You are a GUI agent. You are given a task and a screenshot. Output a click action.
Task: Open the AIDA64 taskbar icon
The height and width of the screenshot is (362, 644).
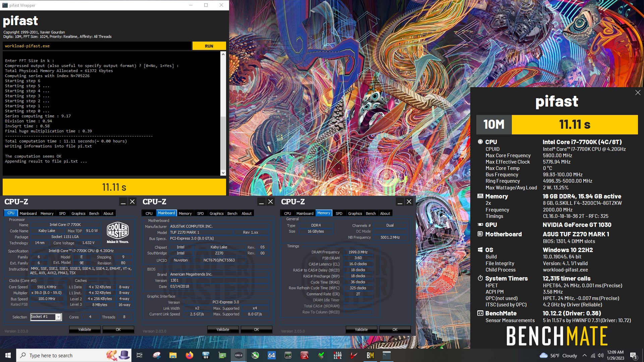[x=271, y=355]
